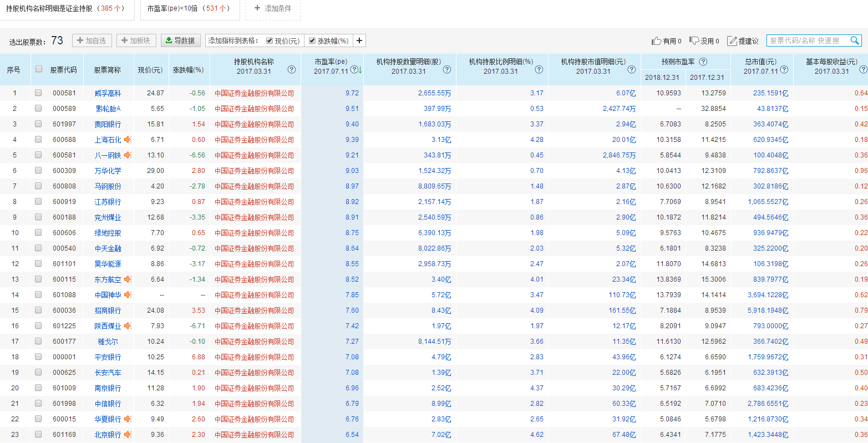The height and width of the screenshot is (443, 868).
Task: Sort by the 序号 column header
Action: pyautogui.click(x=14, y=70)
